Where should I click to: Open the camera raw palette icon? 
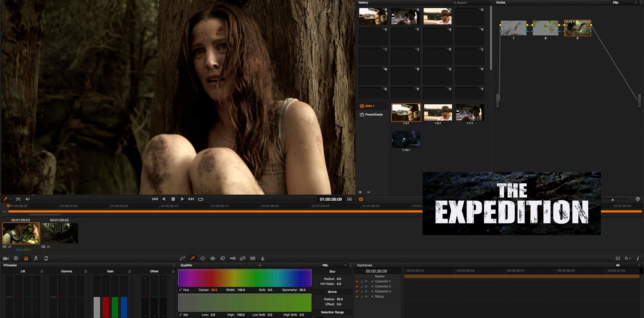[x=6, y=259]
